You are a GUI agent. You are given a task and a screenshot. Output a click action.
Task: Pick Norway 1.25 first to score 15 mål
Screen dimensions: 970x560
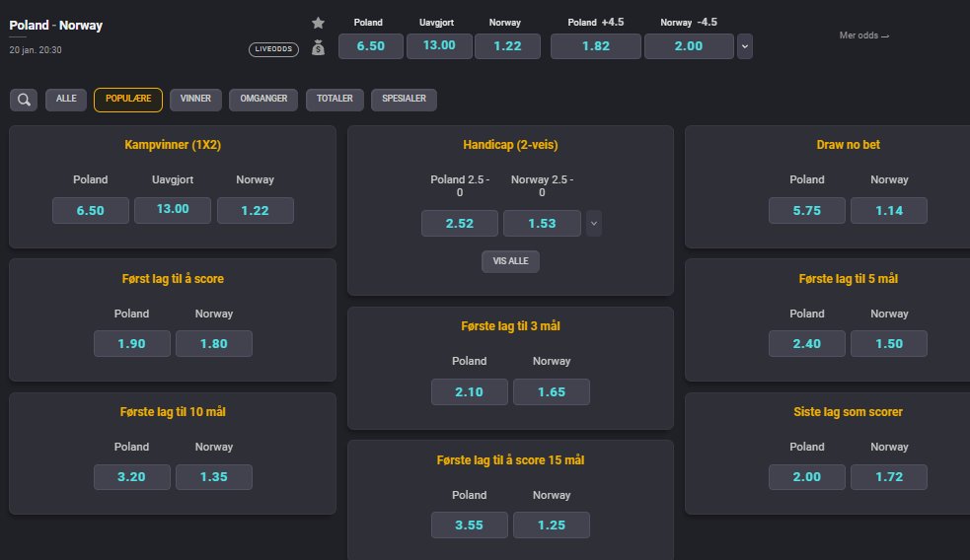pos(552,525)
